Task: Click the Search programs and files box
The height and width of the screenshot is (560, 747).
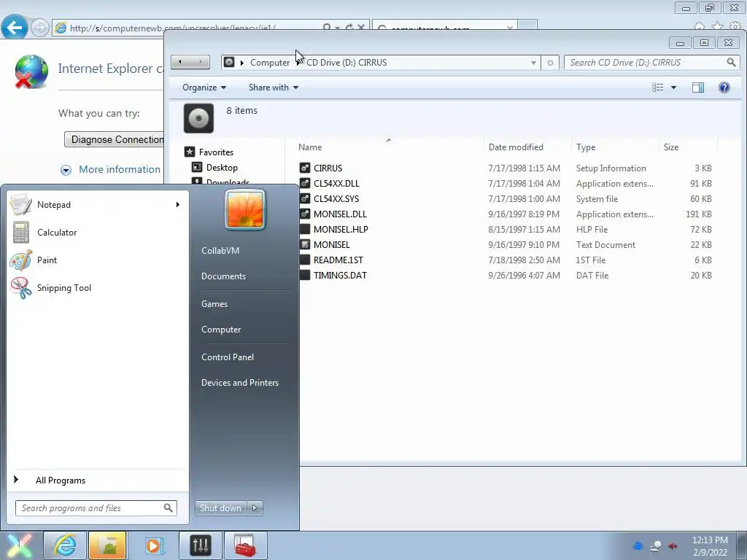Action: tap(96, 508)
